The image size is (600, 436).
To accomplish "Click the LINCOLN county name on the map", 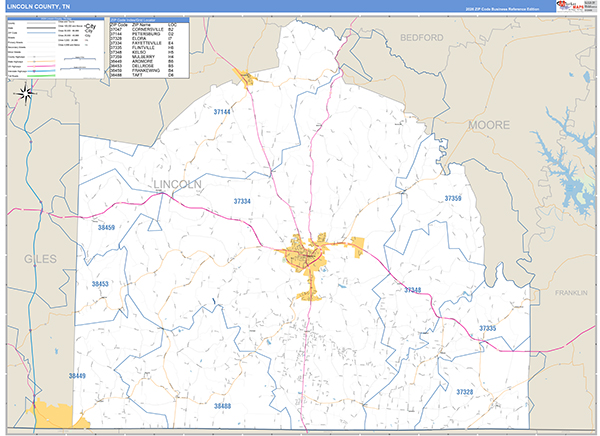I will coord(178,184).
